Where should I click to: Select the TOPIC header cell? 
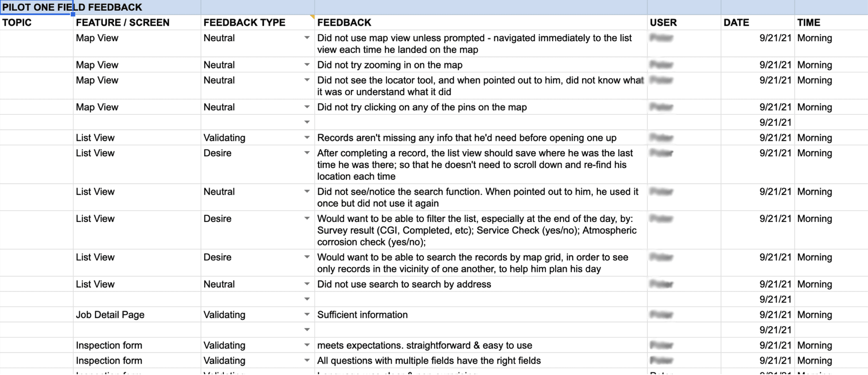(36, 22)
